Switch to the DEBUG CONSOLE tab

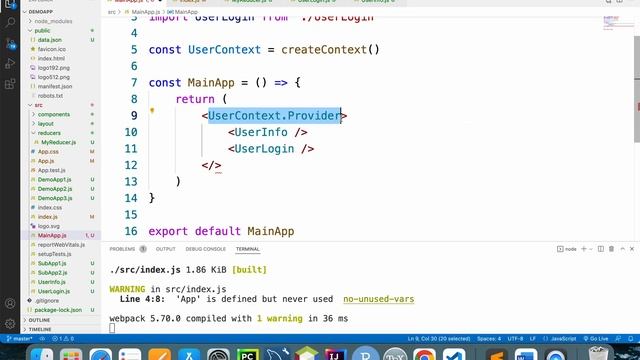point(205,249)
